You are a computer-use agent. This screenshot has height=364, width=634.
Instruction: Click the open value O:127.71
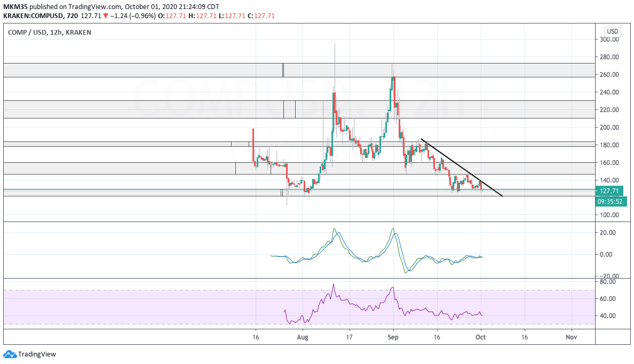tap(172, 16)
